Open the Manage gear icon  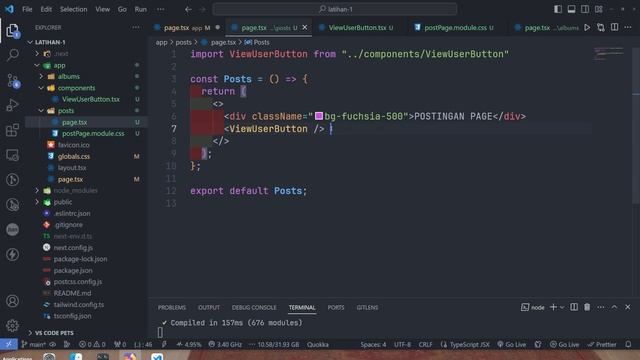coord(12,325)
